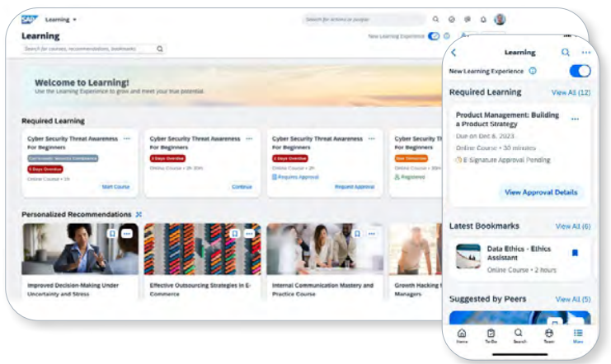This screenshot has height=364, width=611.
Task: Open View All (5) for Suggested by Peers
Action: (573, 299)
